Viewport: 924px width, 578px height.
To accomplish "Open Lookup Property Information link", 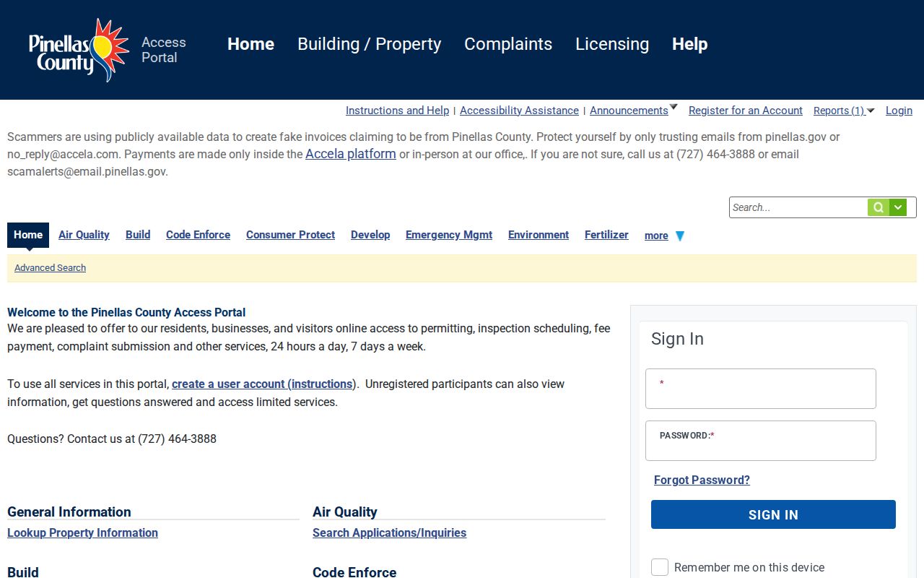I will click(82, 532).
